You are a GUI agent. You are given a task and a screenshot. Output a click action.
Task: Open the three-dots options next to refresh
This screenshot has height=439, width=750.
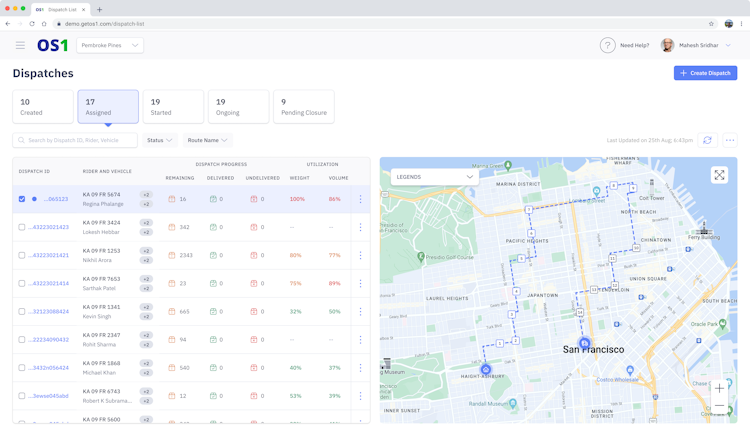tap(730, 140)
